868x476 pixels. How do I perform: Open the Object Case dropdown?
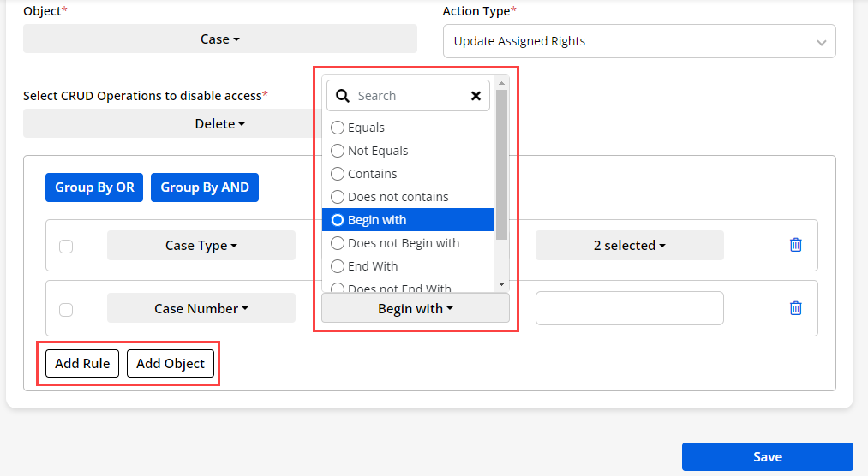click(x=219, y=39)
